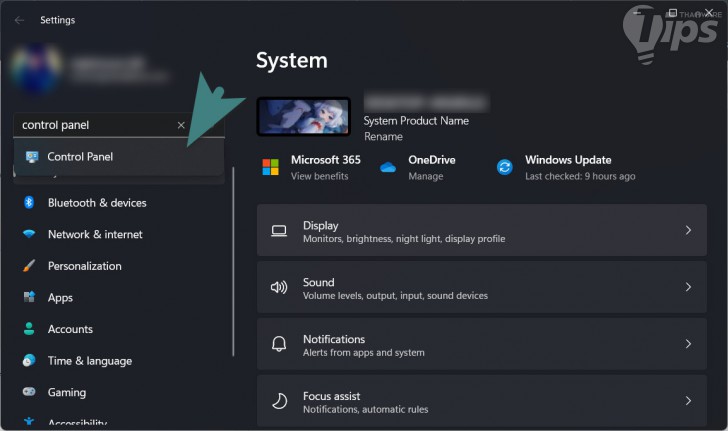The width and height of the screenshot is (728, 431).
Task: Click the user profile avatar picture
Action: (x=36, y=68)
